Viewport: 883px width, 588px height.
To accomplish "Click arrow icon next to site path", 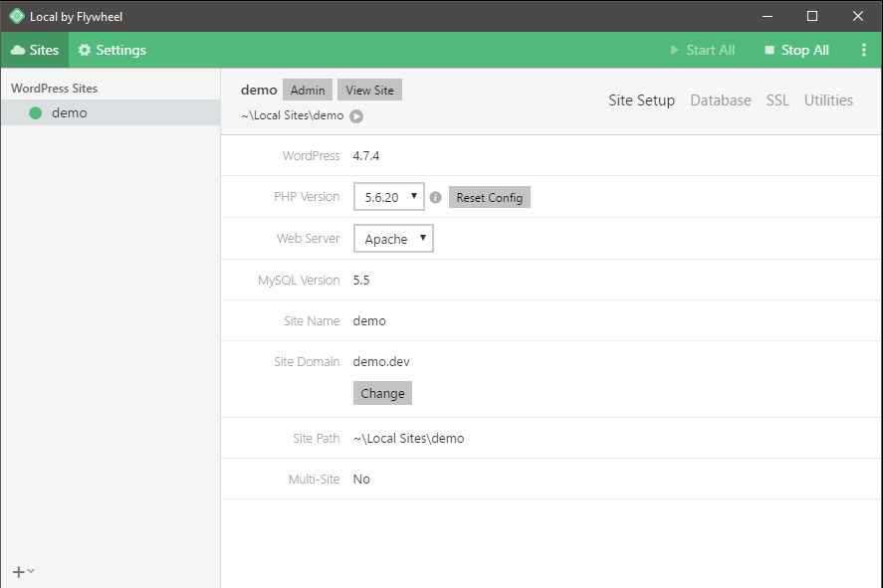I will (x=356, y=116).
